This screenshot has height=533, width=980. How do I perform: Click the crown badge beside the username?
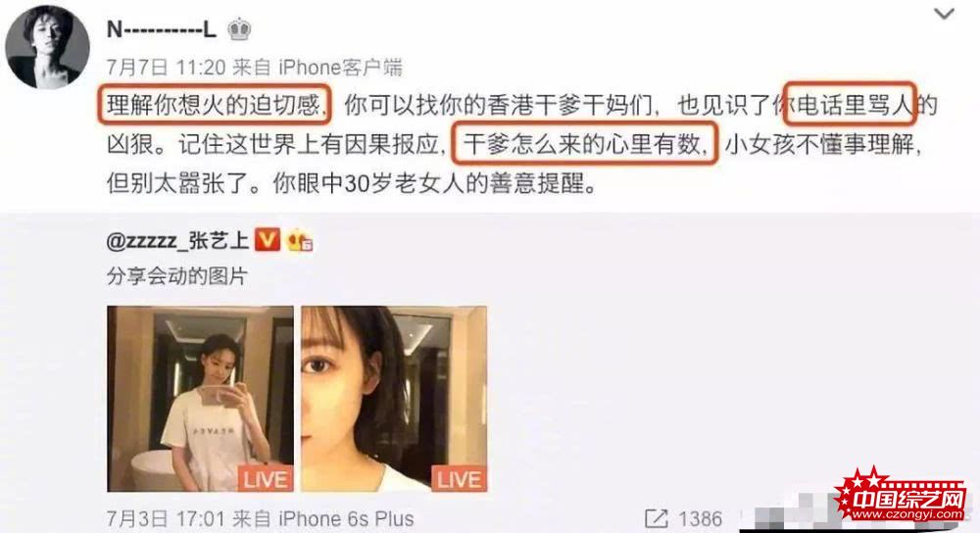coord(239,29)
